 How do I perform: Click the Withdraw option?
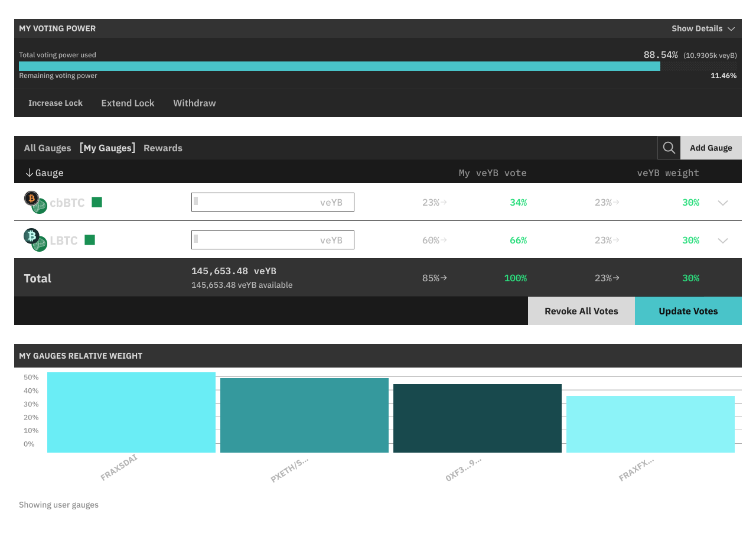[x=194, y=103]
